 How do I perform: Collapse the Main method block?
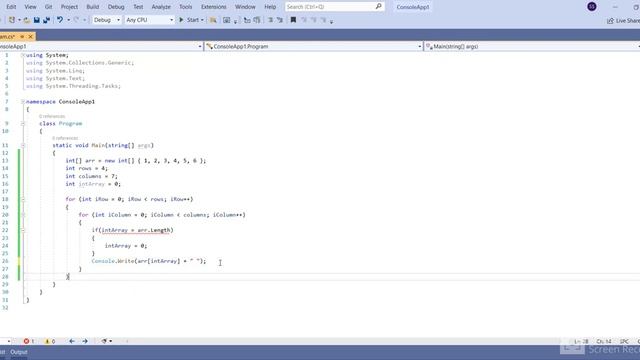(x=23, y=145)
